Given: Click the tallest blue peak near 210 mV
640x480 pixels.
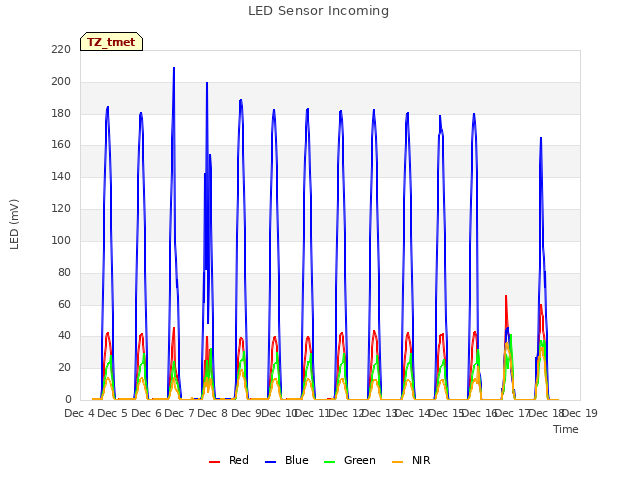Looking at the screenshot, I should point(174,69).
